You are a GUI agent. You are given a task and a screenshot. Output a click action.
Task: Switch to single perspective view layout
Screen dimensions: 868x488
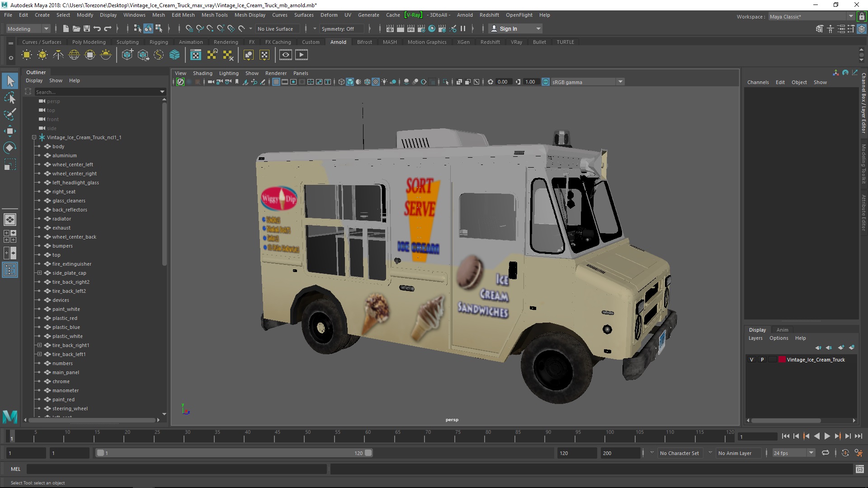[x=10, y=220]
